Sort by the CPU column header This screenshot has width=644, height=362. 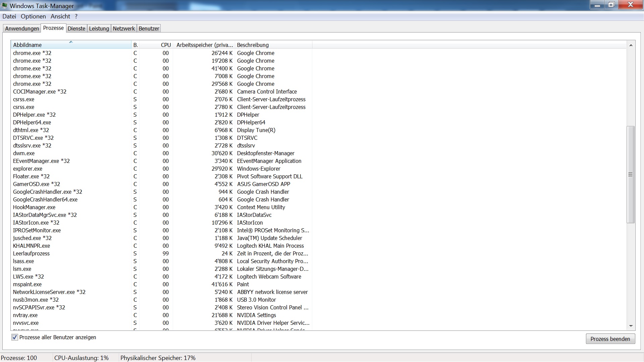click(x=166, y=45)
